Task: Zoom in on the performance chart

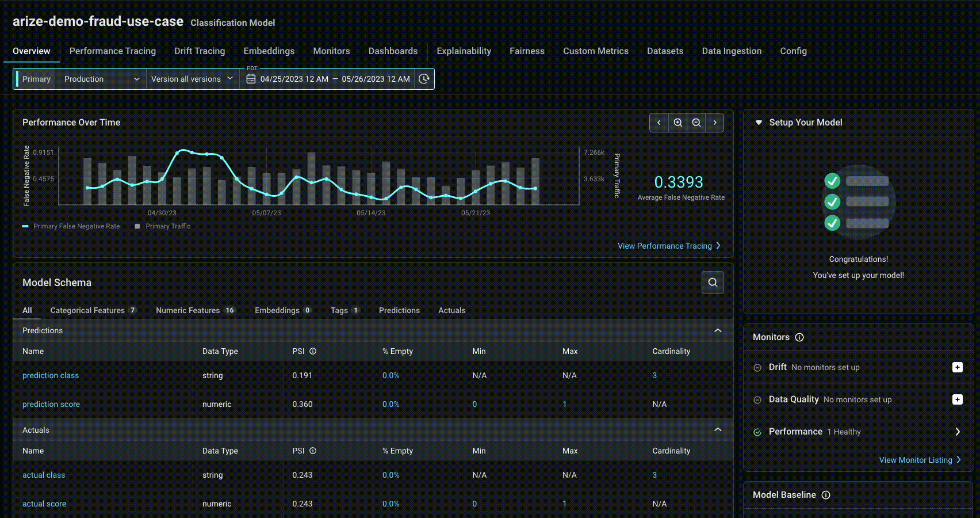Action: pos(678,123)
